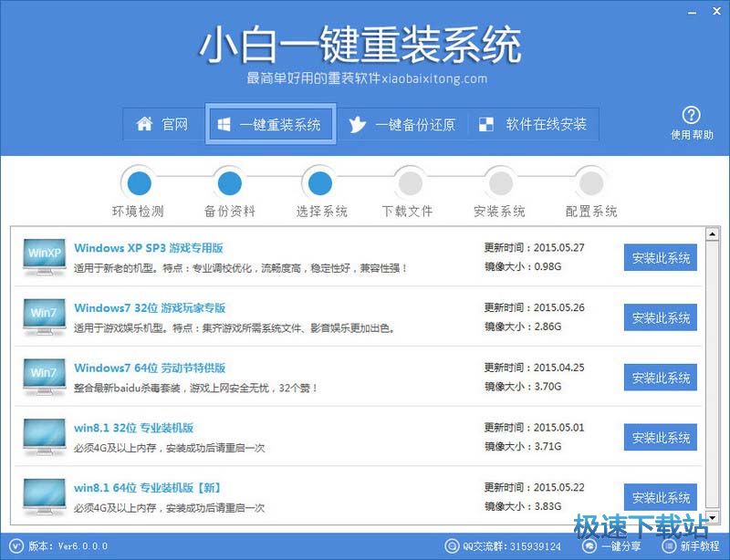Click the WinXP monitor icon
Image resolution: width=730 pixels, height=560 pixels.
point(44,257)
